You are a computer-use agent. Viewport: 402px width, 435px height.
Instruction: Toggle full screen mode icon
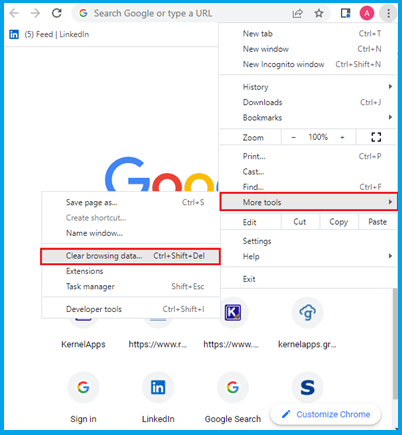coord(376,137)
